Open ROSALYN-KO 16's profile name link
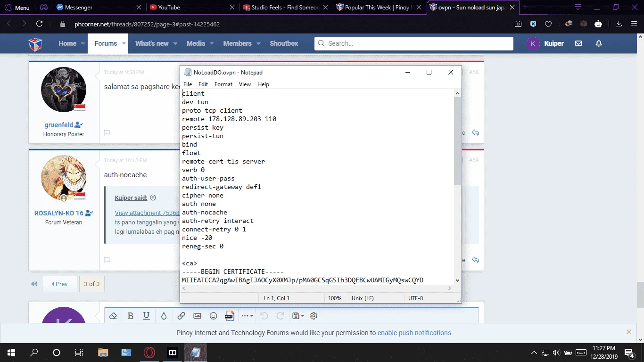The height and width of the screenshot is (362, 644). click(x=59, y=213)
